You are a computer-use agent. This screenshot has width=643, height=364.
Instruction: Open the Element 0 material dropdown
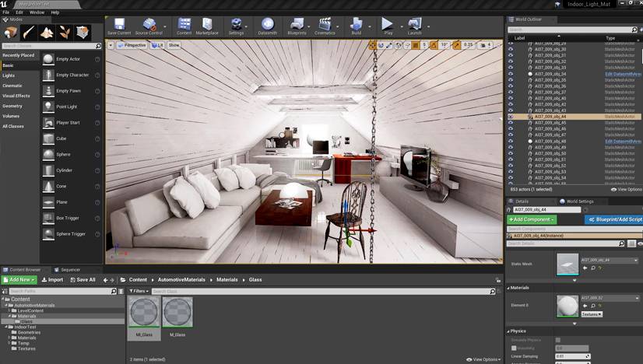click(x=610, y=298)
